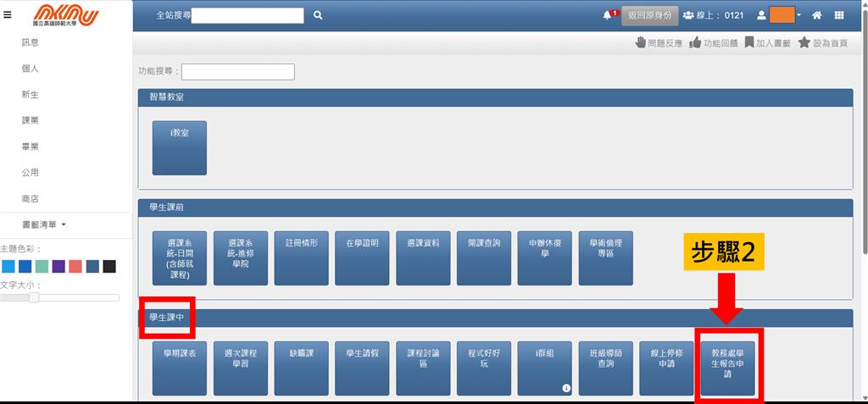
Task: Select the purple theme color
Action: tap(58, 266)
